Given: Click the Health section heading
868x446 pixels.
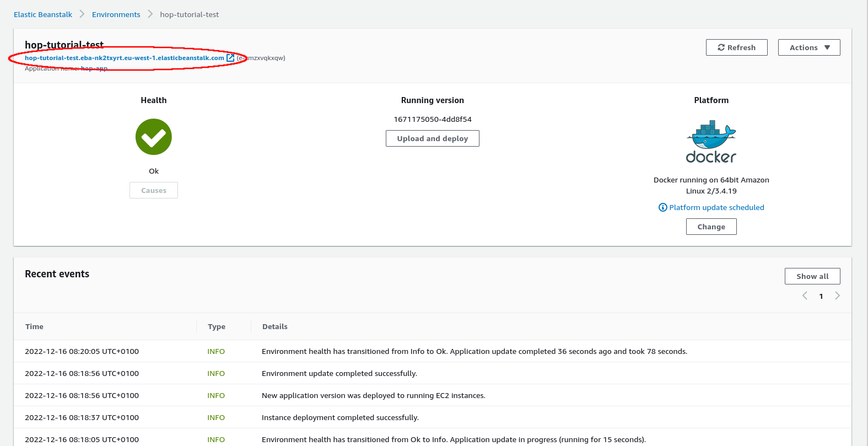Looking at the screenshot, I should [x=154, y=100].
